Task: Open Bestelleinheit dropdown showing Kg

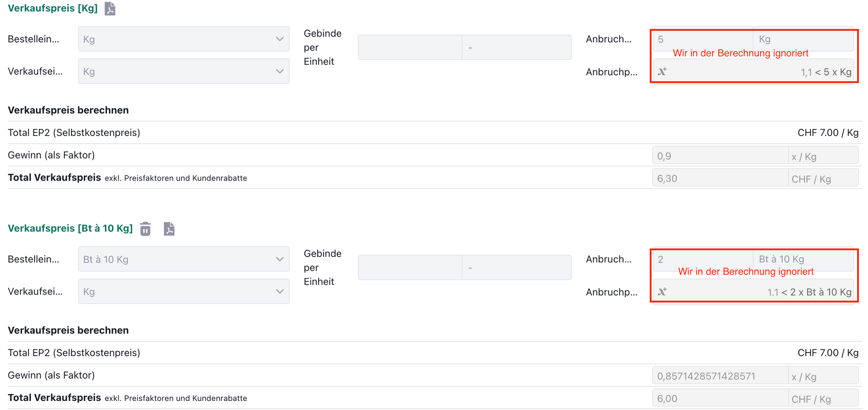Action: 184,39
